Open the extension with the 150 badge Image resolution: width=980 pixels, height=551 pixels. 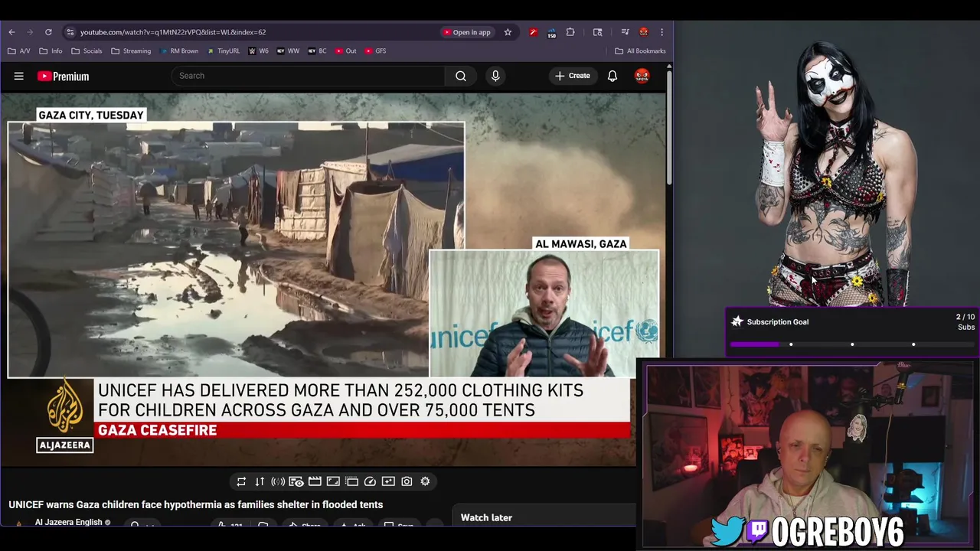point(551,33)
